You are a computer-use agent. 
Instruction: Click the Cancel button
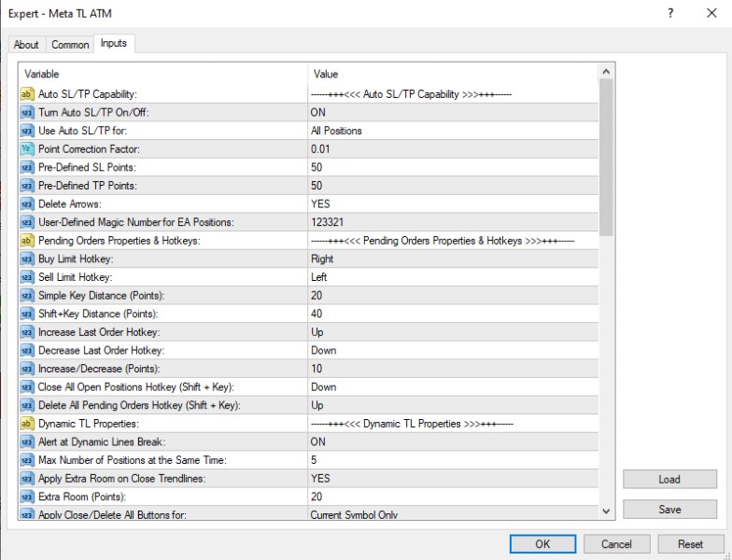coord(616,544)
